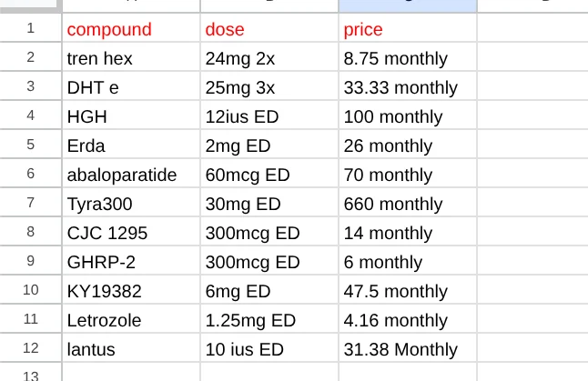The image size is (588, 381).
Task: Select the 'tren hex' cell
Action: pyautogui.click(x=131, y=57)
